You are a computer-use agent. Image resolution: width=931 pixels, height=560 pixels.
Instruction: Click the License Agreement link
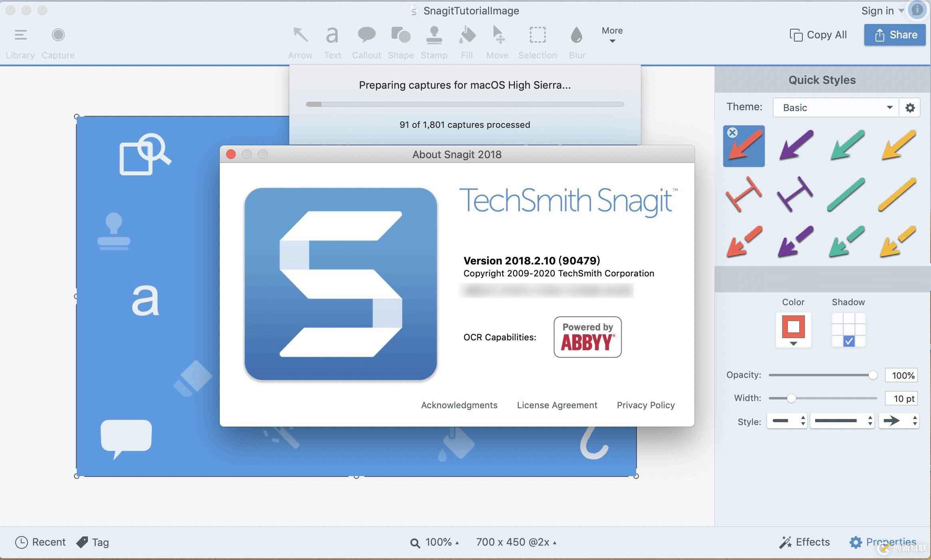(557, 404)
